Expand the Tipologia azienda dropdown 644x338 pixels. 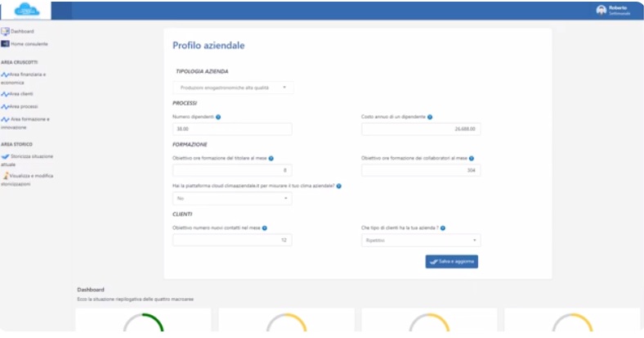coord(232,87)
